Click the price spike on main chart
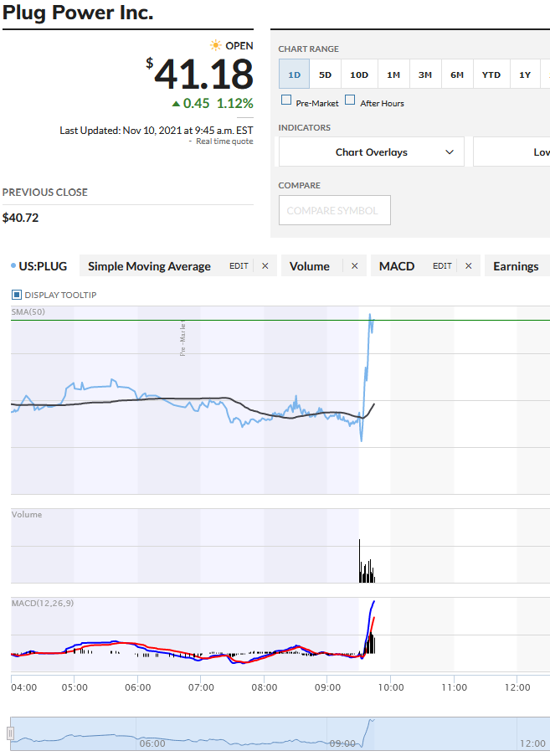550x756 pixels. pyautogui.click(x=368, y=376)
